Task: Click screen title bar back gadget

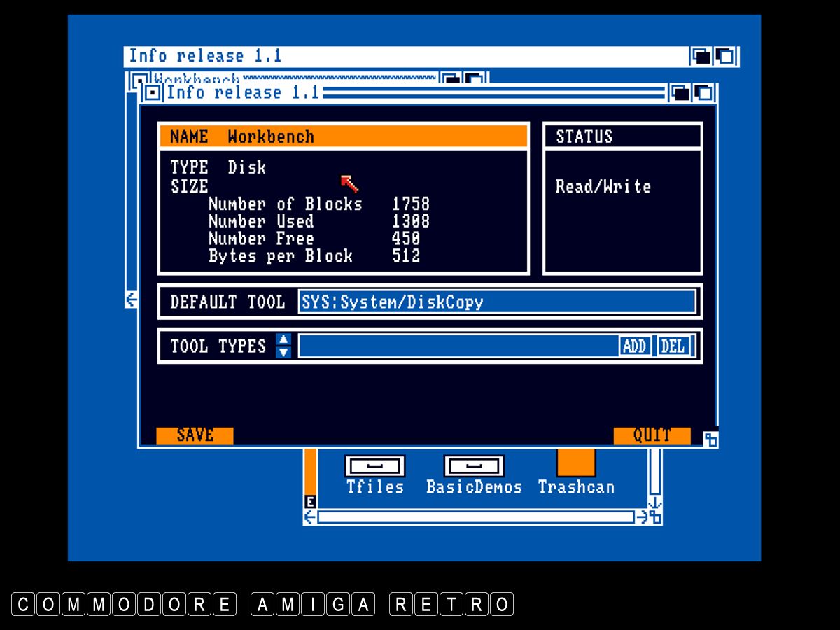Action: (701, 57)
